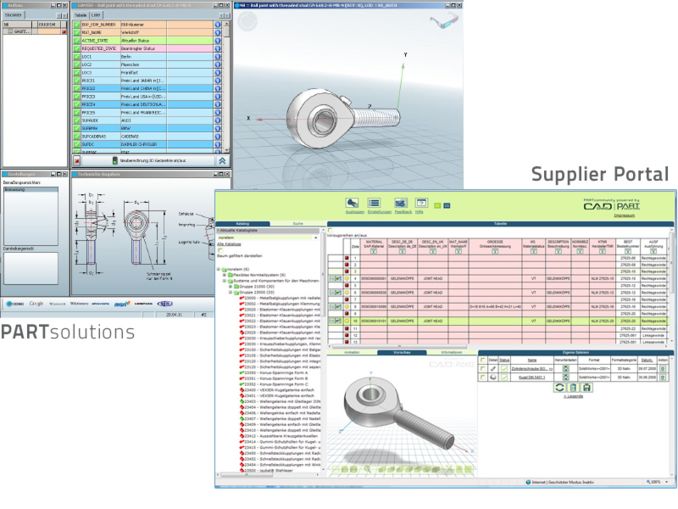Switch to the Suche tab in portal sidebar
Viewport: 678px width, 509px height.
click(297, 224)
